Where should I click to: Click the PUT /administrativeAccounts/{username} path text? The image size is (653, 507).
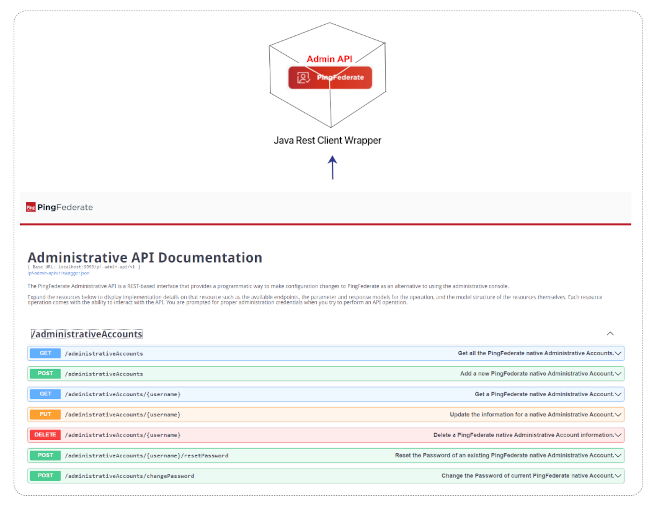click(x=122, y=415)
